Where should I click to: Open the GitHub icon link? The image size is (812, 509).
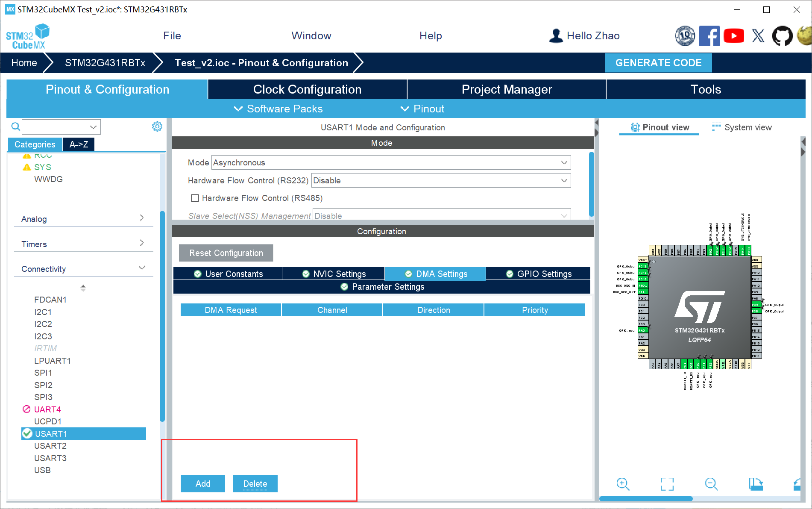(x=782, y=36)
